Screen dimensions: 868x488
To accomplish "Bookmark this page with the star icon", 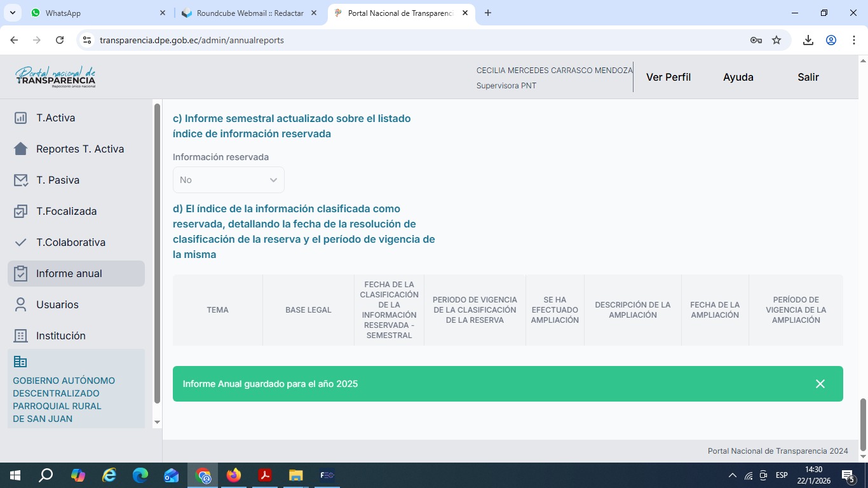I will 776,40.
